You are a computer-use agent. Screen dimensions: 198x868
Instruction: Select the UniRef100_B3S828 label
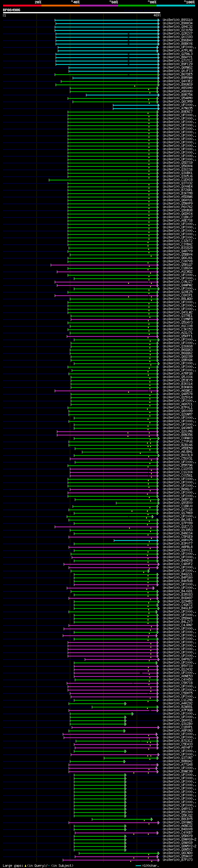[x=177, y=248]
